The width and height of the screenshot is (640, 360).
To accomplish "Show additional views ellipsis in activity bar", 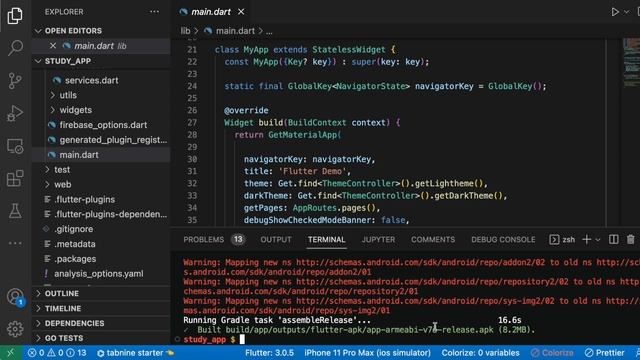I will pyautogui.click(x=15, y=243).
